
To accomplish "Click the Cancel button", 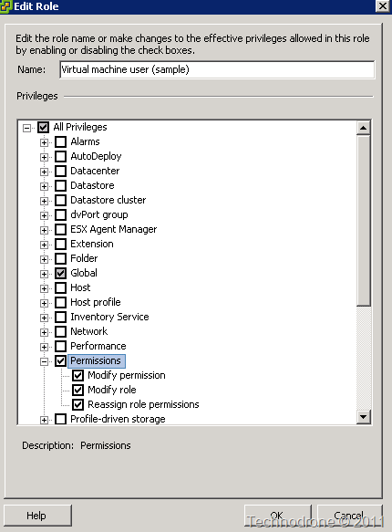I will click(350, 516).
